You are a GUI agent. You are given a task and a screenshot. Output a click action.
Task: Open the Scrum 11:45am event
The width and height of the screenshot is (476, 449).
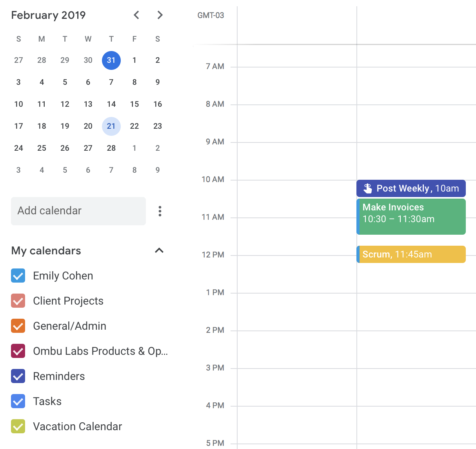pos(411,254)
